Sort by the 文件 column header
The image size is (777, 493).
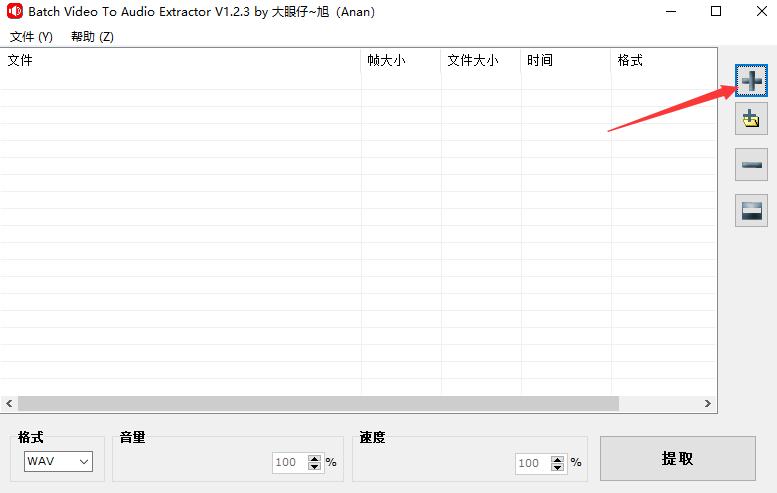pyautogui.click(x=180, y=60)
